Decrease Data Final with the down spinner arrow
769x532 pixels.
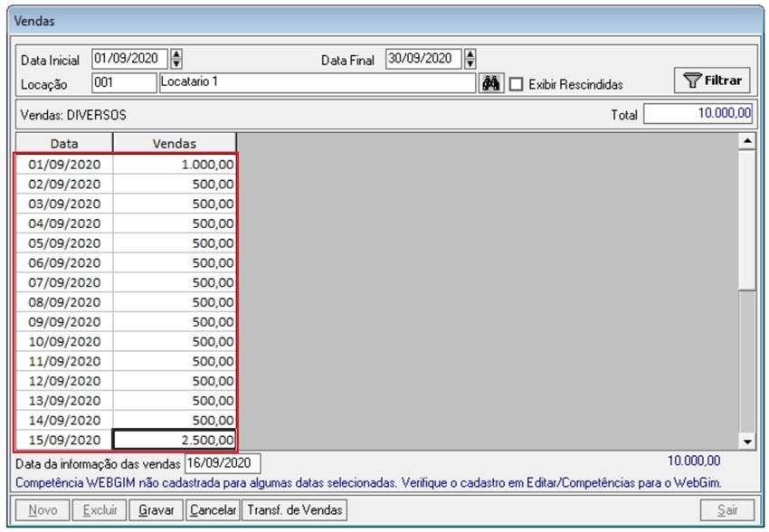470,63
